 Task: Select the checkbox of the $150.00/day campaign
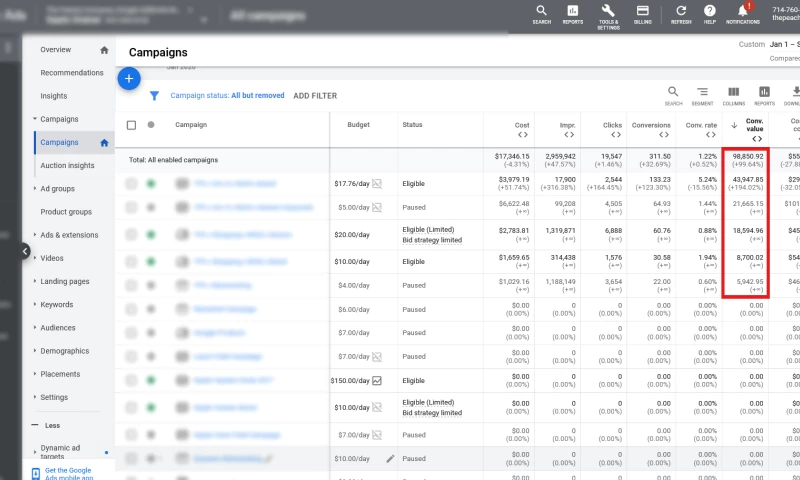[131, 381]
